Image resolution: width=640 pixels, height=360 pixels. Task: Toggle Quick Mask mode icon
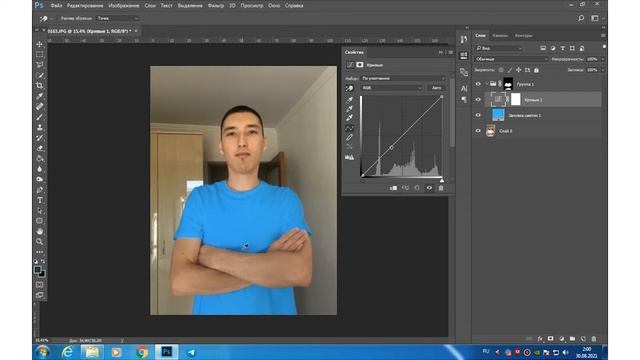(x=40, y=284)
